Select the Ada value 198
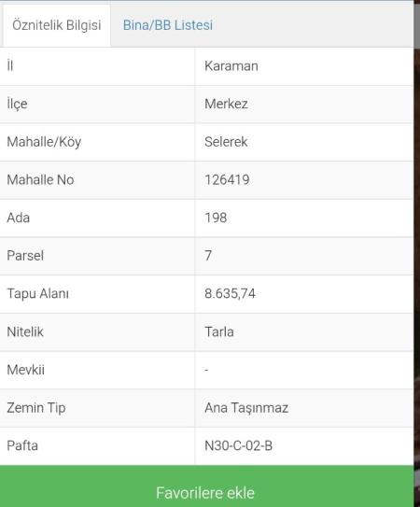The image size is (420, 507). click(216, 218)
